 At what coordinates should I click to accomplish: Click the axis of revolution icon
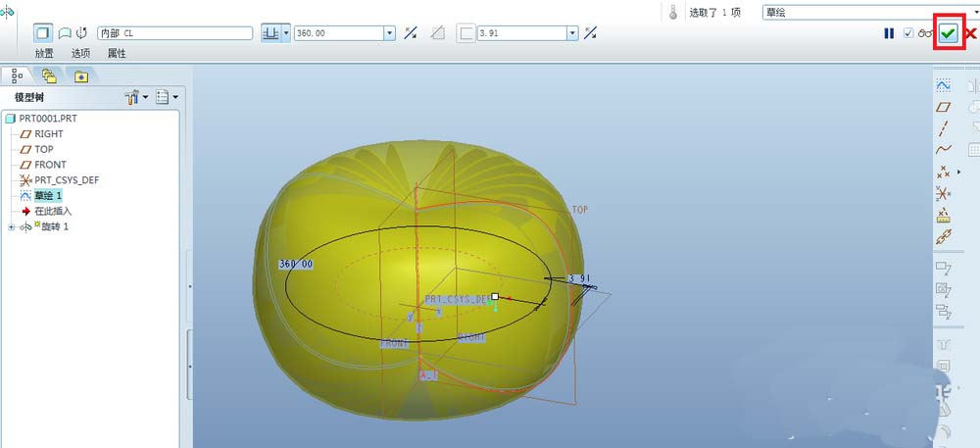click(x=82, y=33)
